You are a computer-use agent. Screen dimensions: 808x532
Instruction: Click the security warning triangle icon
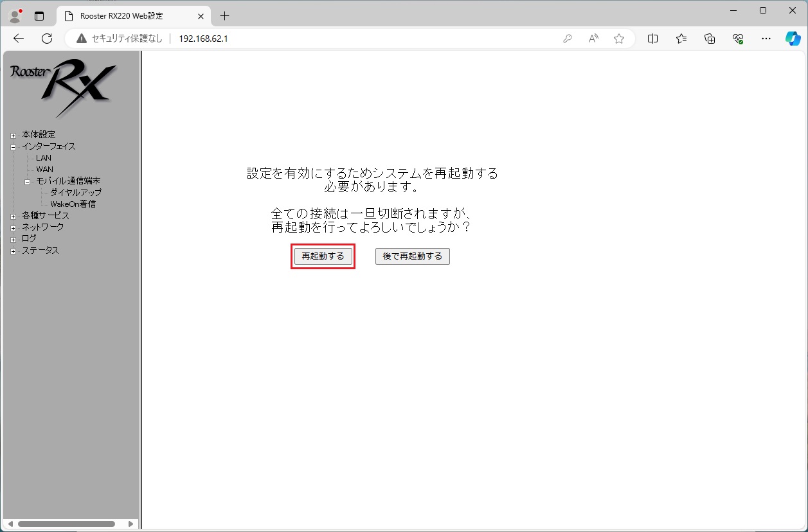[81, 39]
